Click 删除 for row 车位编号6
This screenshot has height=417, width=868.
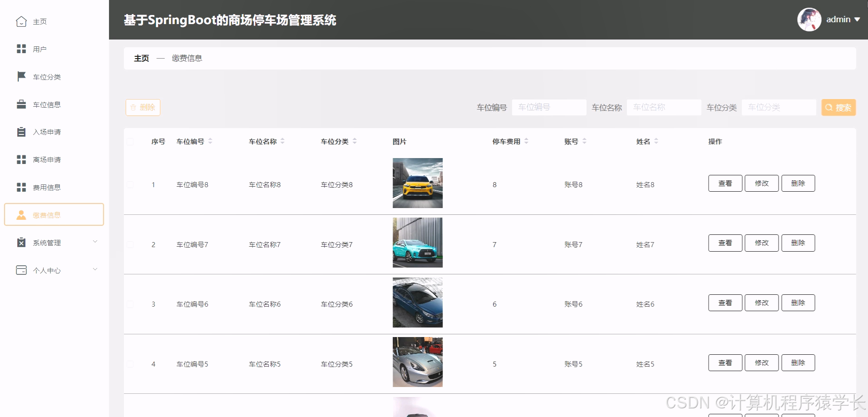(798, 303)
